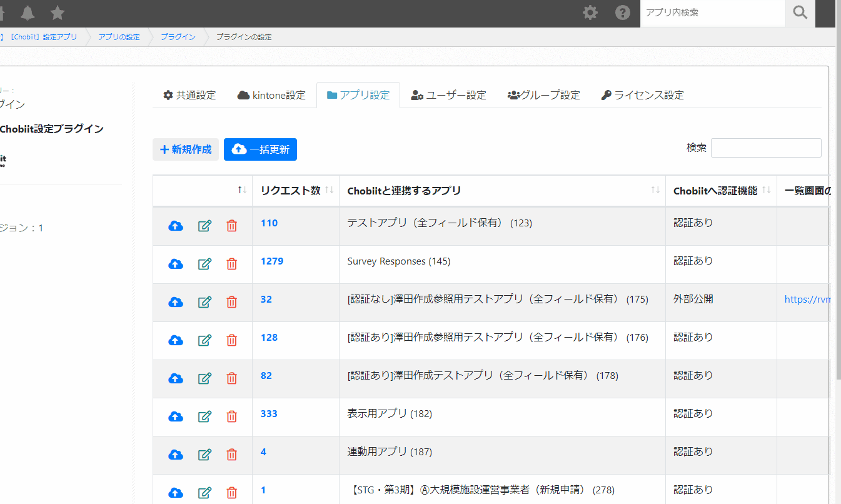Click request count 1279
The image size is (841, 504).
pyautogui.click(x=272, y=261)
